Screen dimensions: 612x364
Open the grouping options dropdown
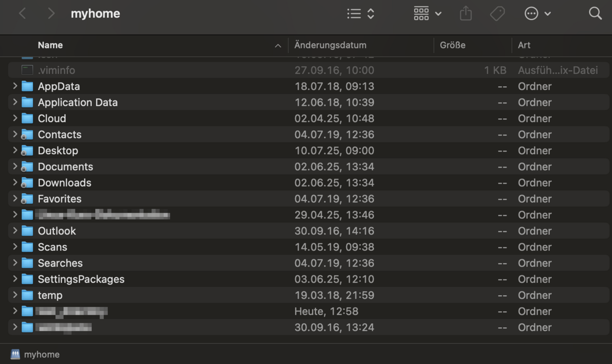coord(427,14)
